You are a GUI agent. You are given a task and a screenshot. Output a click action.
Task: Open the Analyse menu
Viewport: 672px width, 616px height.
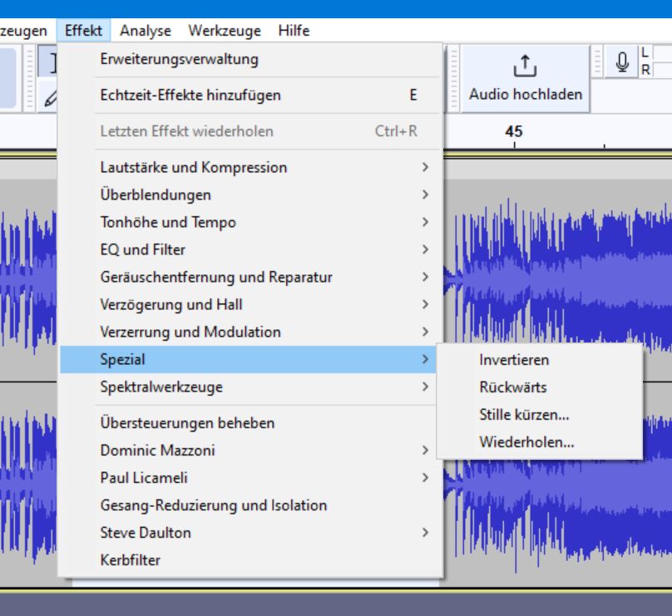click(145, 31)
